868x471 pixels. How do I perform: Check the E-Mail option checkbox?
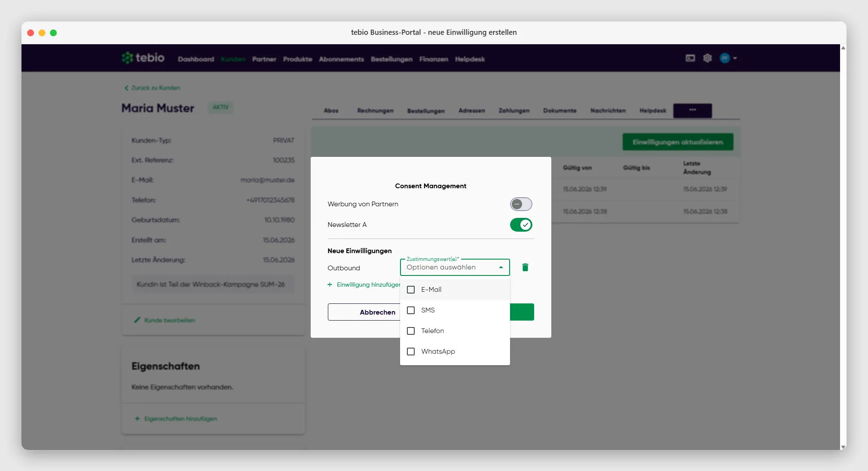tap(411, 290)
